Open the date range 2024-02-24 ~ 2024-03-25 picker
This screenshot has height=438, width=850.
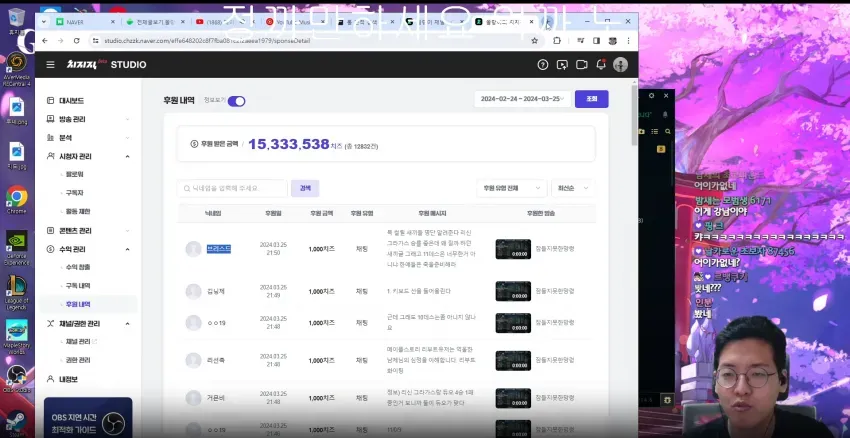(x=523, y=99)
